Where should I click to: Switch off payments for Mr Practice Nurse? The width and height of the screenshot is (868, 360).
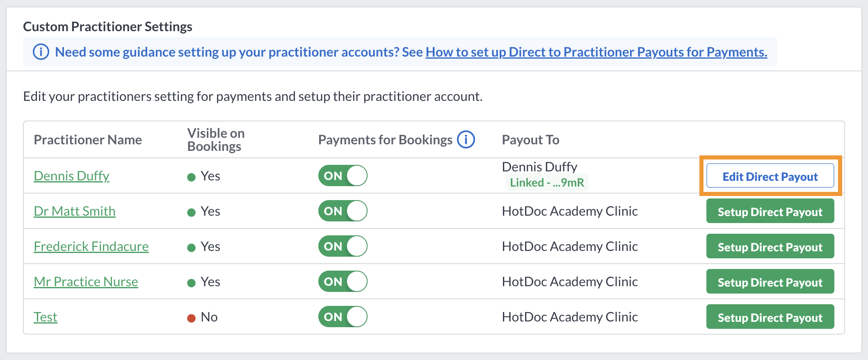[x=343, y=281]
